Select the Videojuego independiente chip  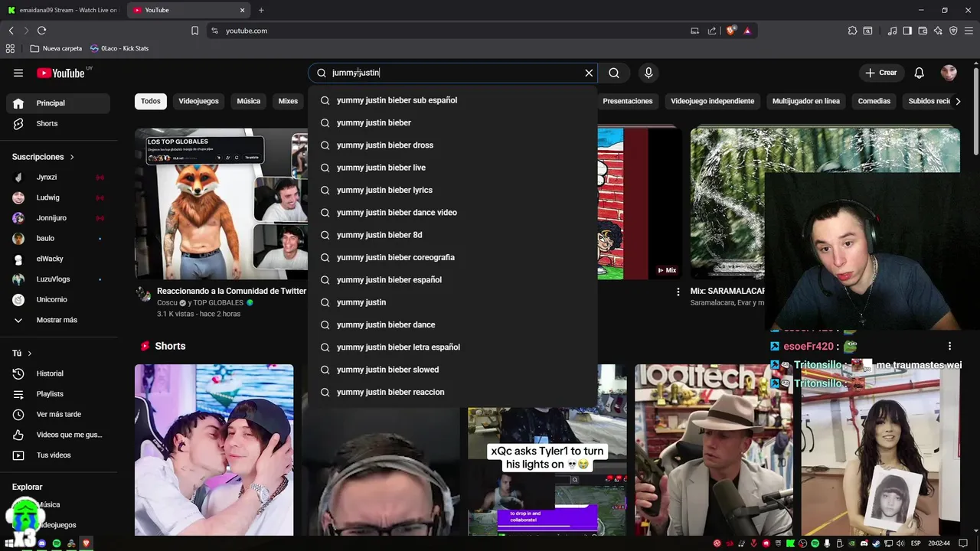(x=712, y=101)
